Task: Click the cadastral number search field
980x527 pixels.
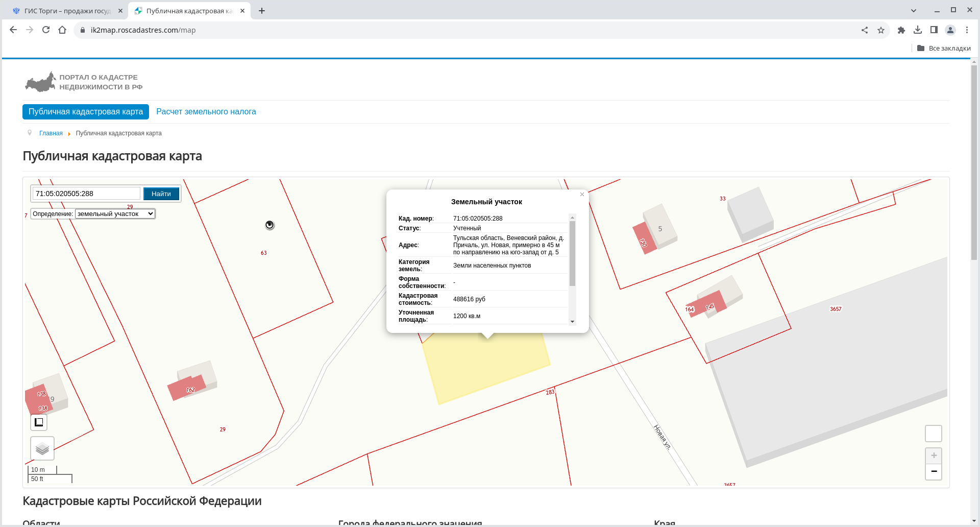Action: click(x=86, y=194)
